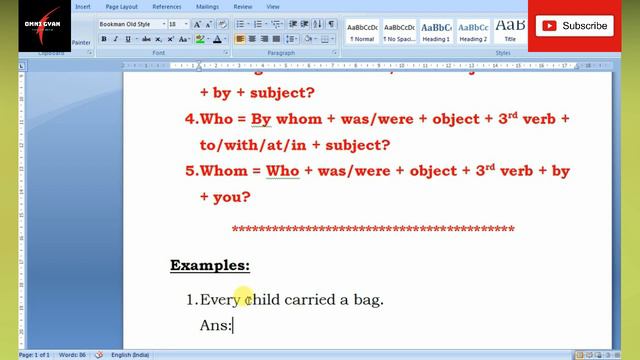Screen dimensions: 640x360
Task: Open the Shading dropdown arrow
Action: point(316,39)
